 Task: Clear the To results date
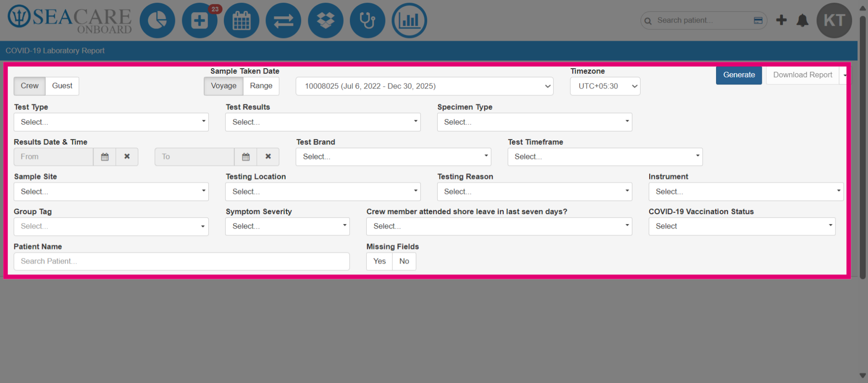tap(268, 157)
